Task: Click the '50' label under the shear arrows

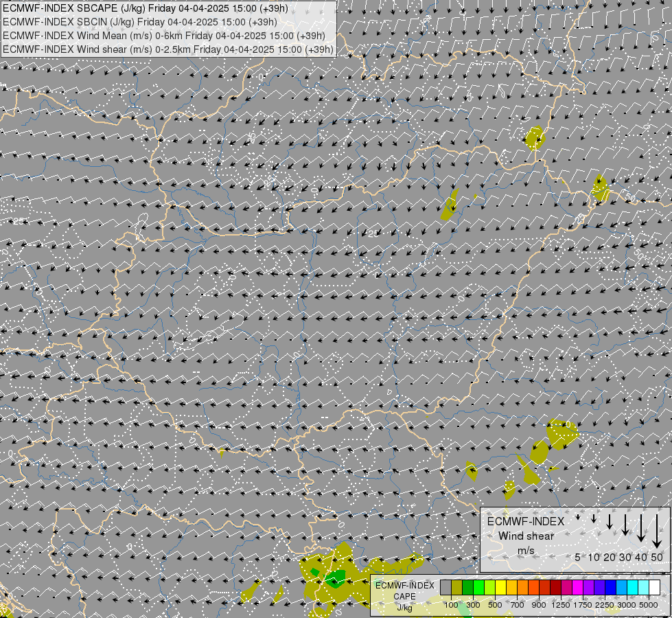Action: pyautogui.click(x=657, y=557)
